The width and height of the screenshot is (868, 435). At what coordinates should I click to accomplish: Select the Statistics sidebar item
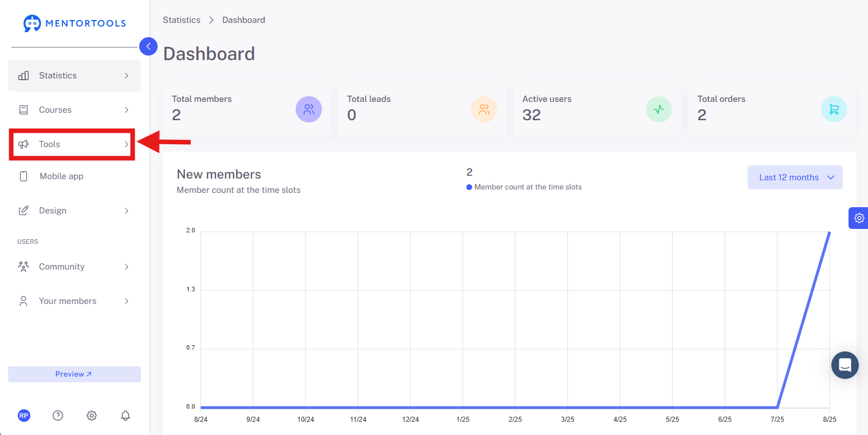74,76
